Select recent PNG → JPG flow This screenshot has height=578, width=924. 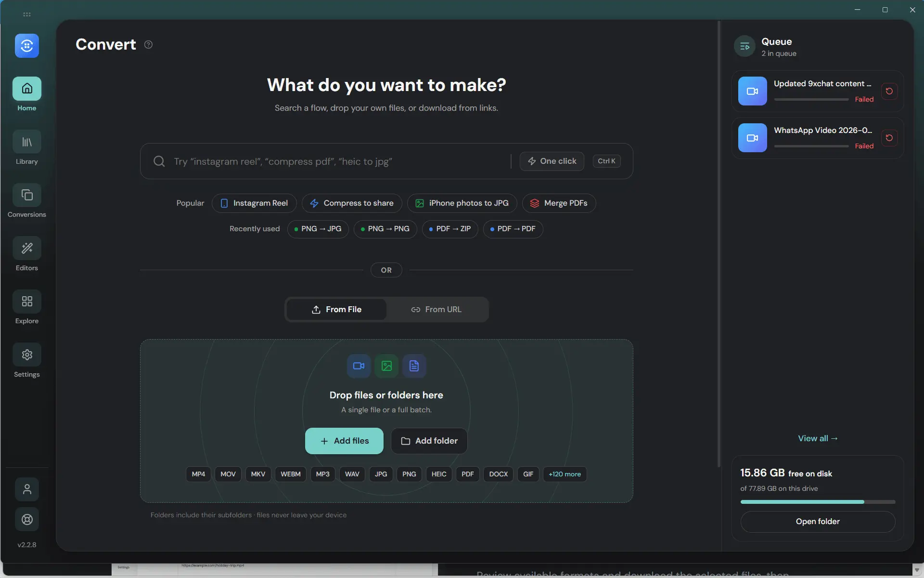318,229
